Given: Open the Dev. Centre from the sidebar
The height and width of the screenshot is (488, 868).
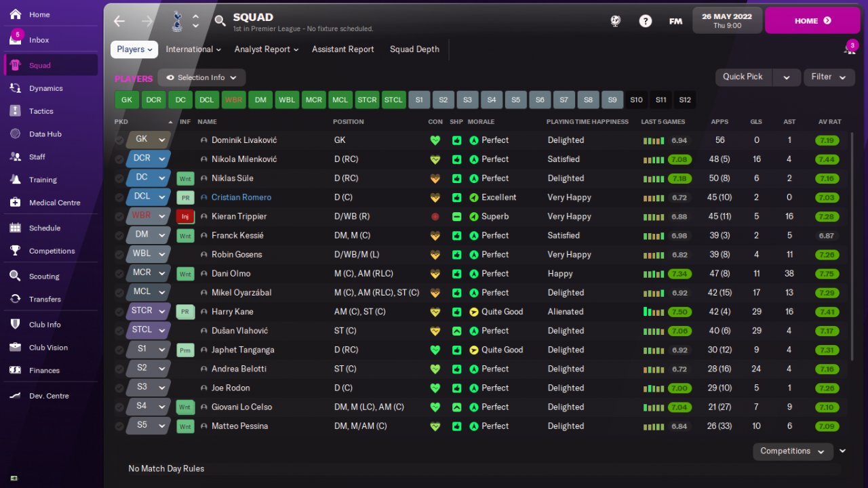Looking at the screenshot, I should 49,396.
